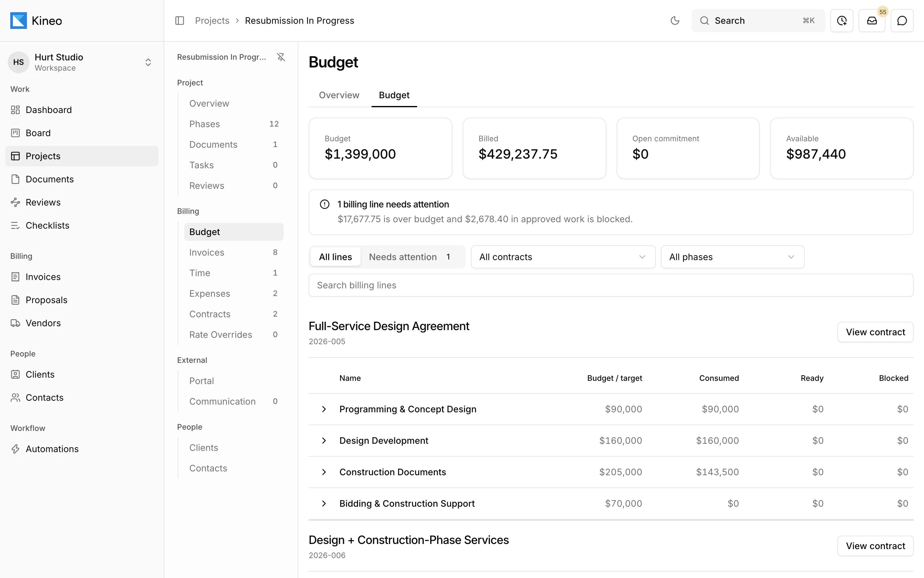The width and height of the screenshot is (924, 578).
Task: Open Automations under Workflow
Action: [82, 449]
